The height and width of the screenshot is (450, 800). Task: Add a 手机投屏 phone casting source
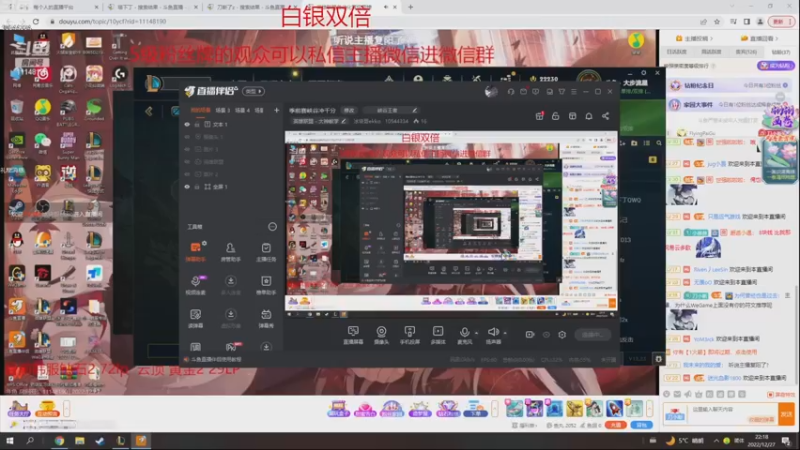tap(409, 335)
